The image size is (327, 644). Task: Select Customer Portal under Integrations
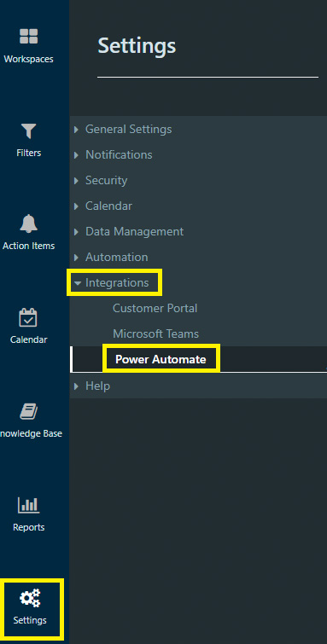pos(155,308)
